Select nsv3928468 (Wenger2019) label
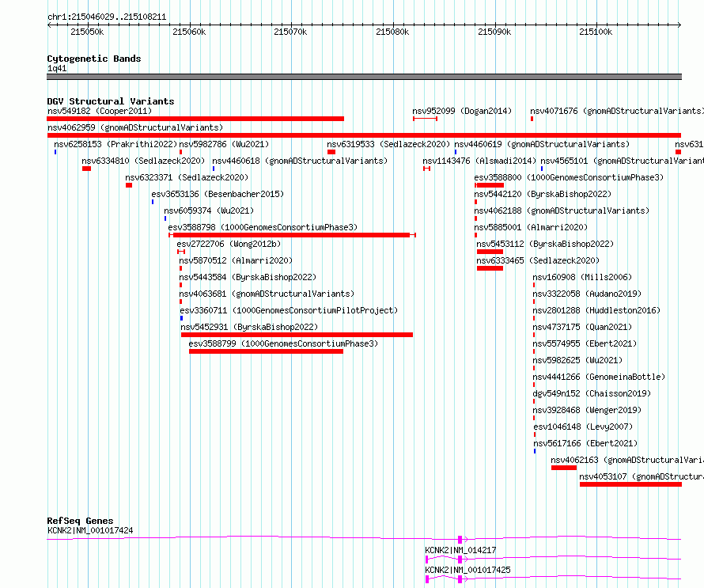The height and width of the screenshot is (588, 704). coord(587,410)
